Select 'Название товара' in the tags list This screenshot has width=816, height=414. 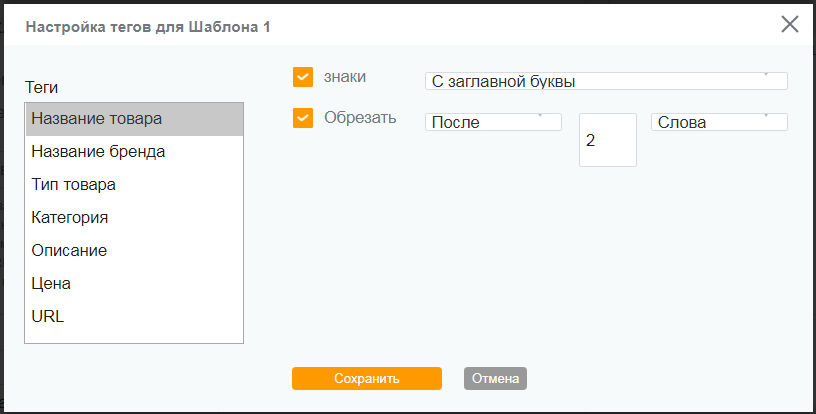pos(134,119)
